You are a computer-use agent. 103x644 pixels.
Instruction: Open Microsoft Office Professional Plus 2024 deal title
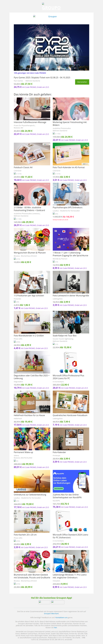pyautogui.click(x=68, y=377)
